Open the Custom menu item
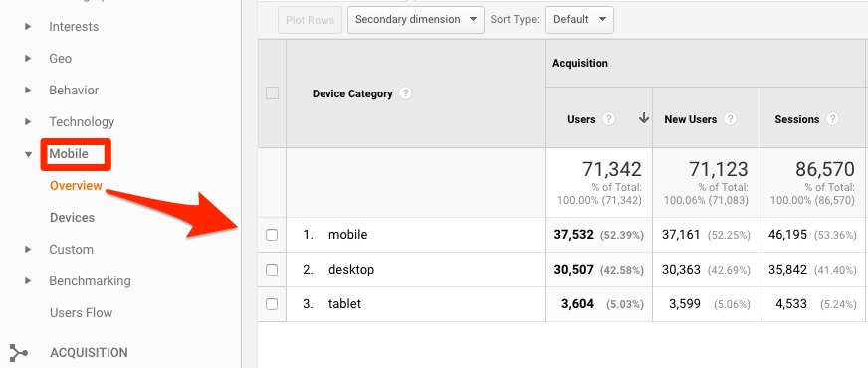868x368 pixels. point(71,249)
